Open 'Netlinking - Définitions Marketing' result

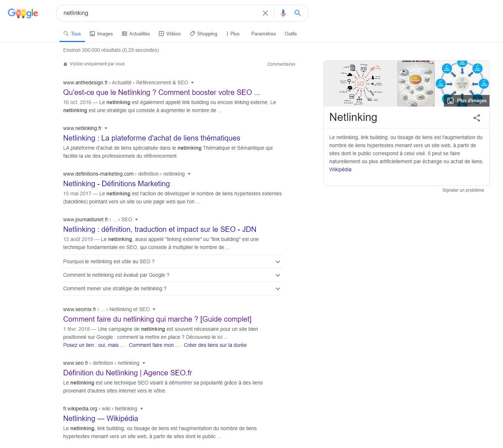pos(116,184)
